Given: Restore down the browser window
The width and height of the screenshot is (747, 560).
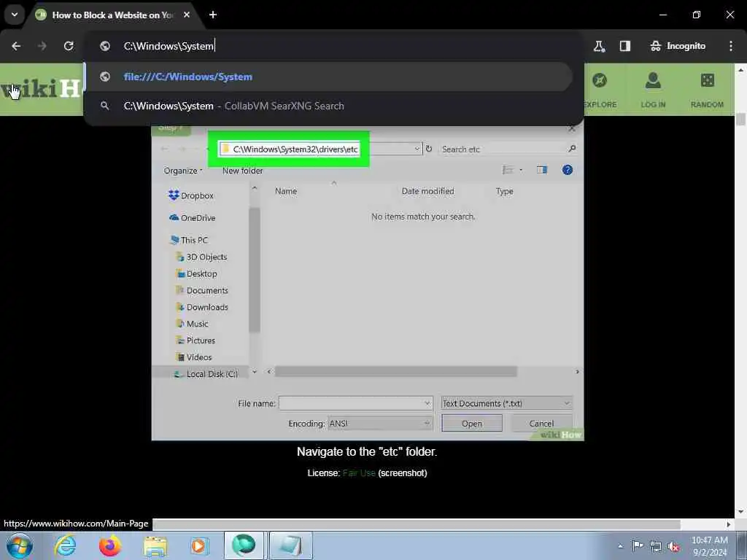Looking at the screenshot, I should (696, 15).
